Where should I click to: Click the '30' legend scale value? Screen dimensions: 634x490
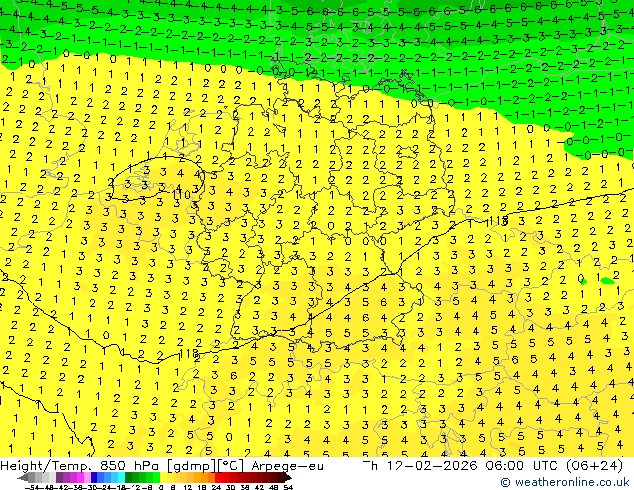click(x=230, y=487)
